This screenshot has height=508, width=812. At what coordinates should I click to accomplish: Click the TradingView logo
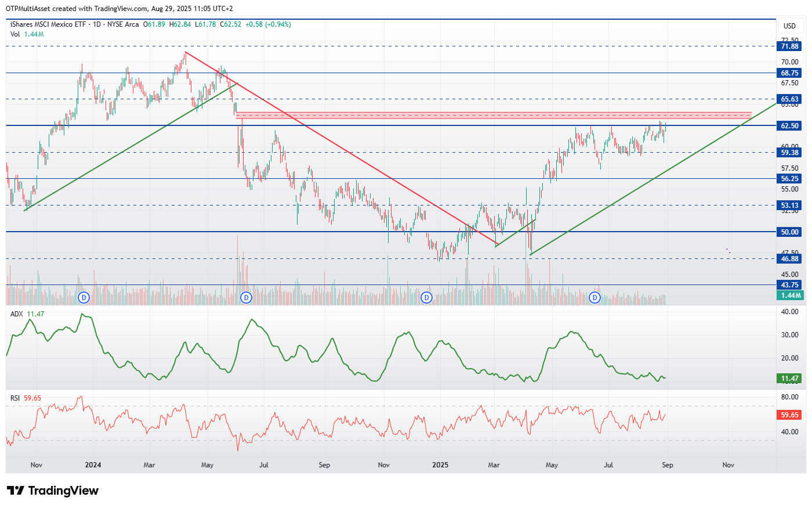pyautogui.click(x=53, y=491)
